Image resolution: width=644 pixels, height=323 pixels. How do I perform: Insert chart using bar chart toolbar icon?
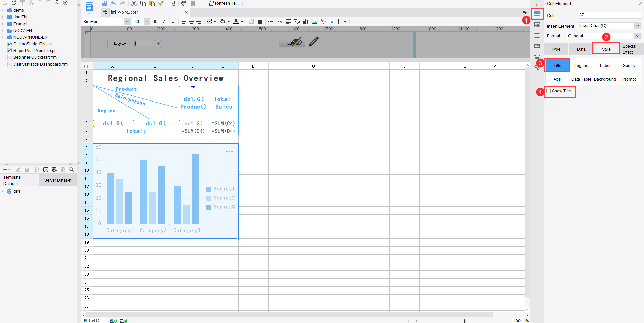306,22
